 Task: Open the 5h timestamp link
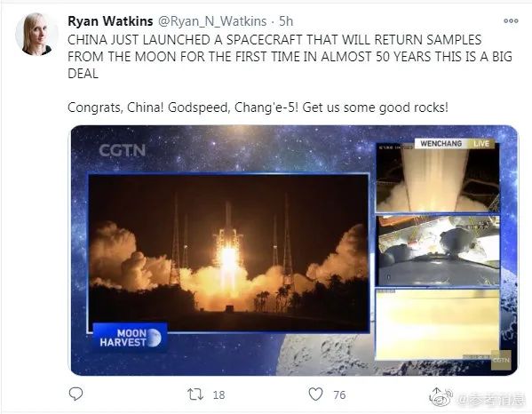[x=286, y=21]
